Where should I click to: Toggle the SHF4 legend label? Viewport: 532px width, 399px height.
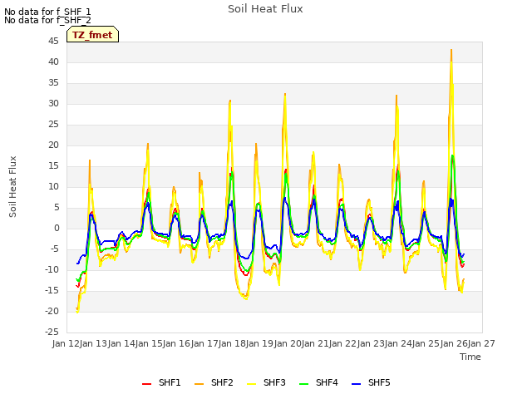[327, 382]
